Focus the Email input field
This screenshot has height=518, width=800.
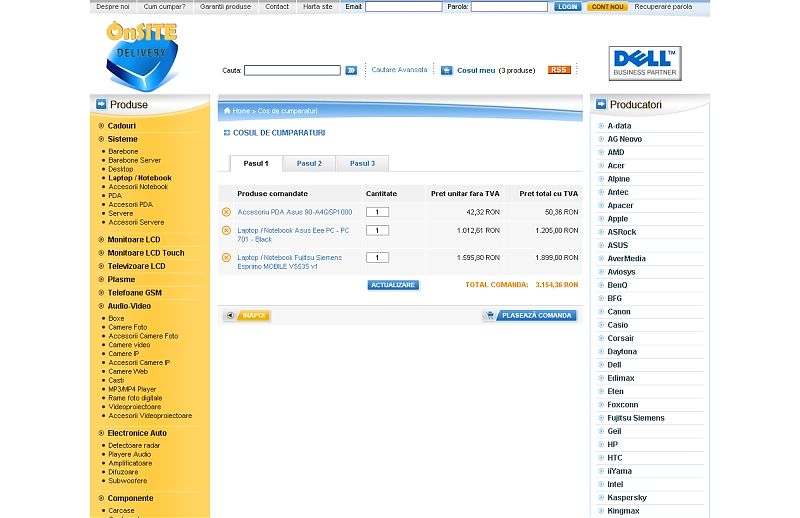[404, 7]
